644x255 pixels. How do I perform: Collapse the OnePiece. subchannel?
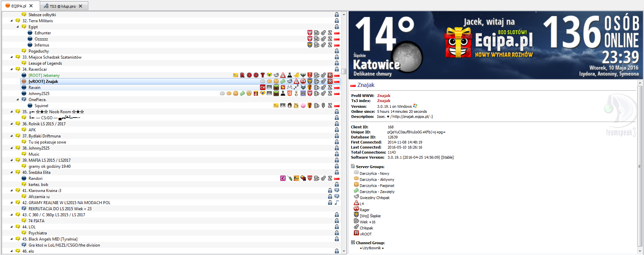(x=18, y=100)
